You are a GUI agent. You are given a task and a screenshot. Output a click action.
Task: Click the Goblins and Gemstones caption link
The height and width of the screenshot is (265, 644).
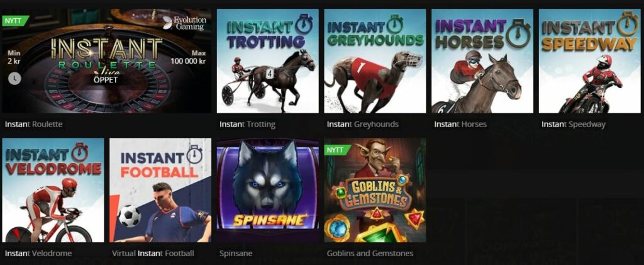(x=370, y=253)
